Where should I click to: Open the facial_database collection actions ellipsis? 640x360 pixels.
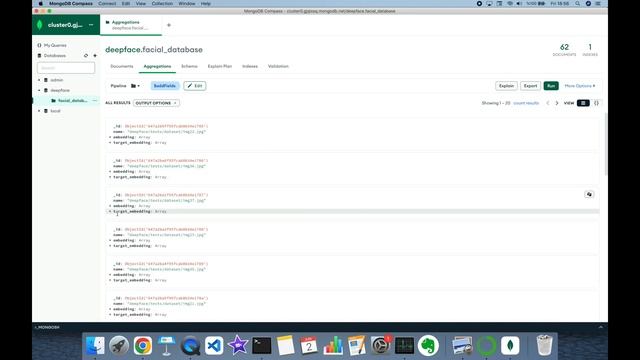95,100
